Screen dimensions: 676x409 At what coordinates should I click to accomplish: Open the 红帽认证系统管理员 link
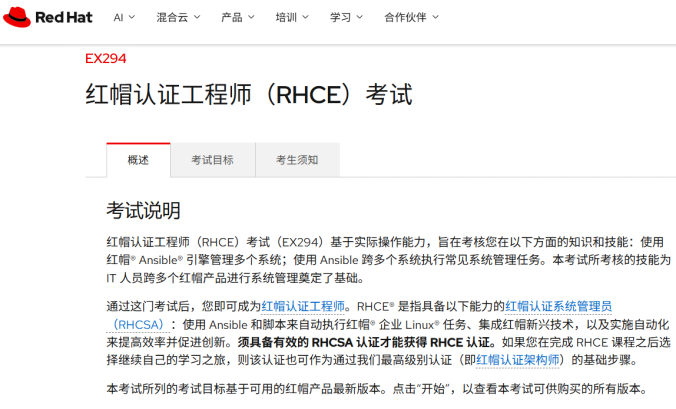tap(558, 306)
